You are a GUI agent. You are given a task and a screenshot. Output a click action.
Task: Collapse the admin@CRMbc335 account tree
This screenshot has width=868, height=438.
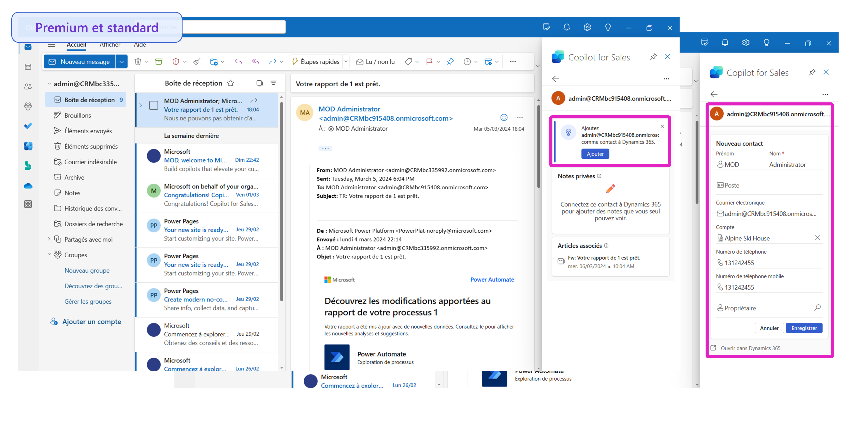[49, 84]
